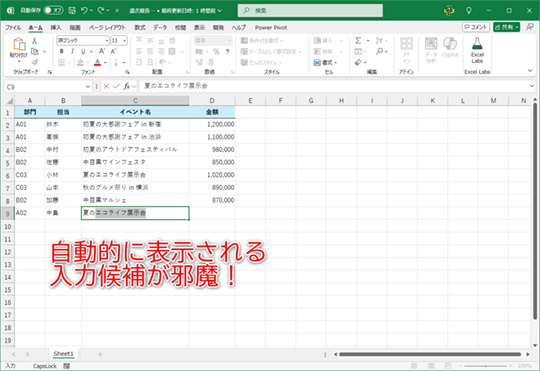Open the File tab
Screen dimensions: 540x371
(x=13, y=28)
